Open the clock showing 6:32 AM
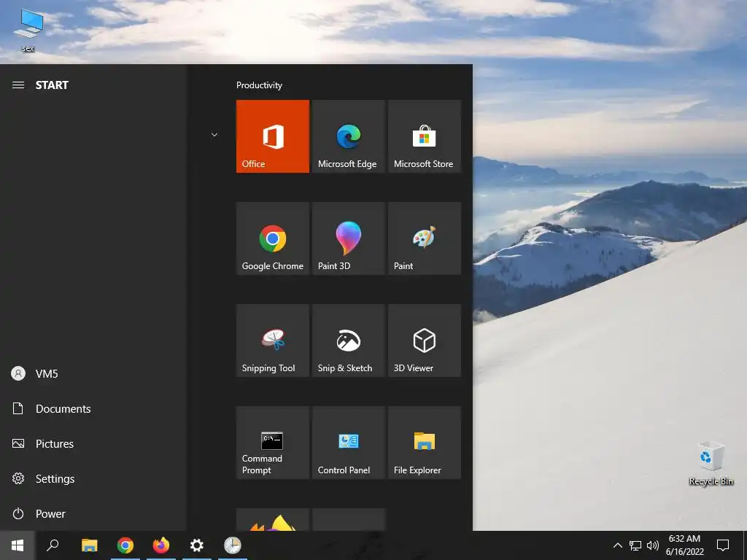The width and height of the screenshot is (747, 560). (x=684, y=545)
